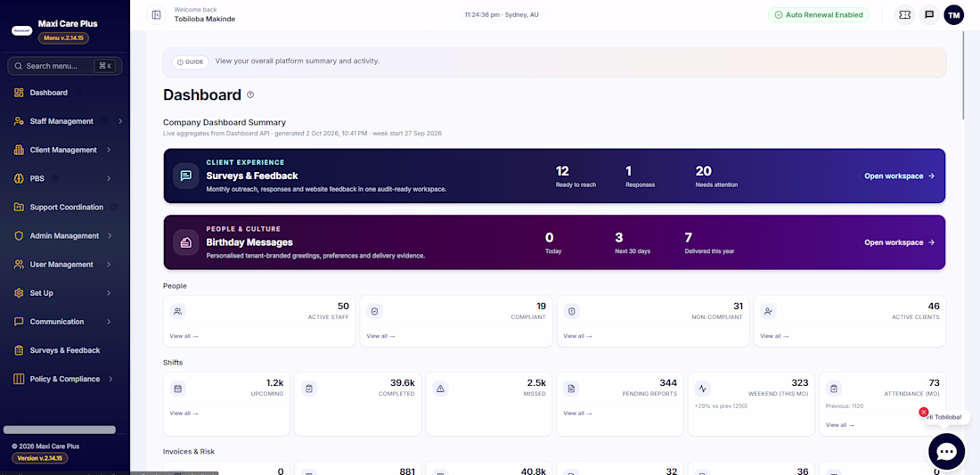Click the Active Staff card people icon
This screenshot has width=980, height=475.
(x=178, y=311)
